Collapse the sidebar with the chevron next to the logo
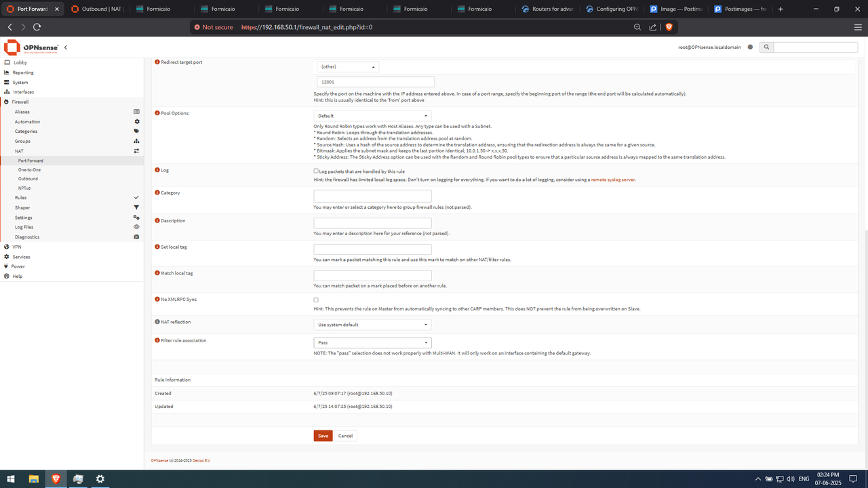Viewport: 868px width, 488px height. coord(66,47)
